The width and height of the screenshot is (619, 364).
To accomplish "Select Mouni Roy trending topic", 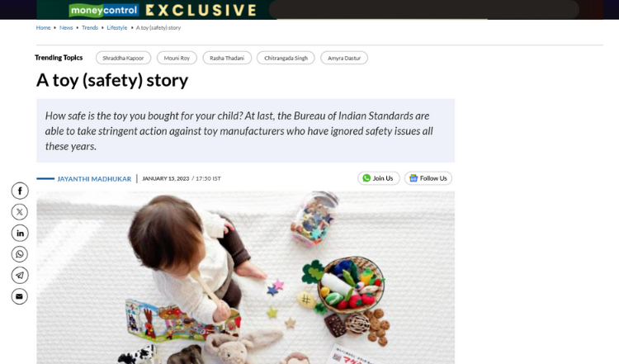I will pyautogui.click(x=177, y=58).
